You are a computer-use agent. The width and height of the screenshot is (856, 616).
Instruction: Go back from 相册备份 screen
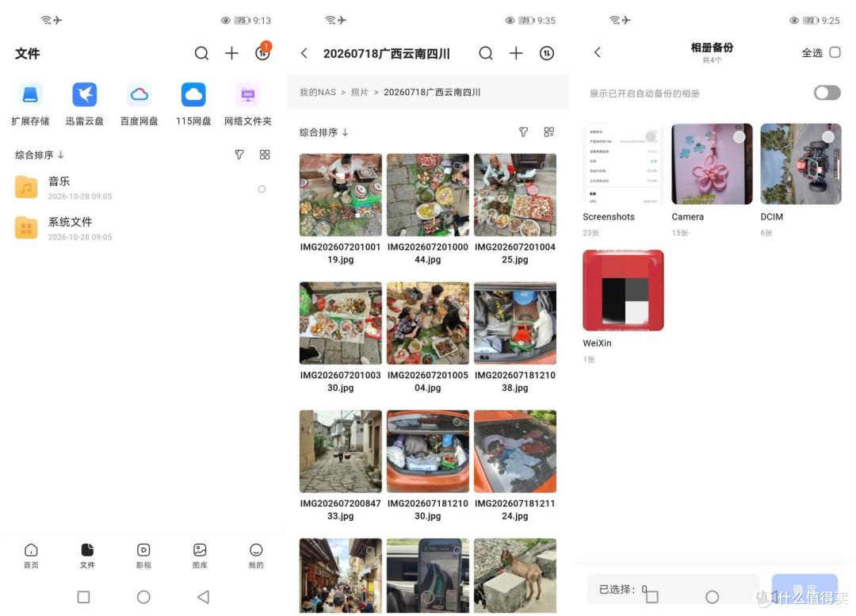[598, 52]
